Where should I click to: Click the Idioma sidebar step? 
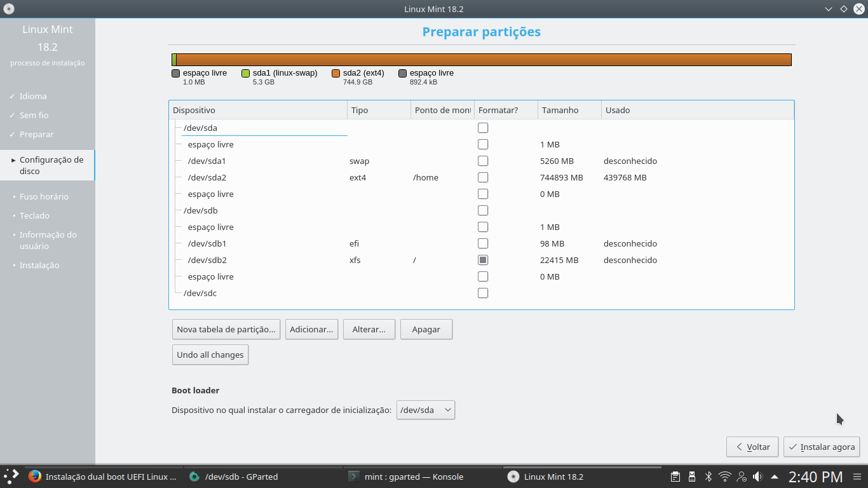[33, 96]
